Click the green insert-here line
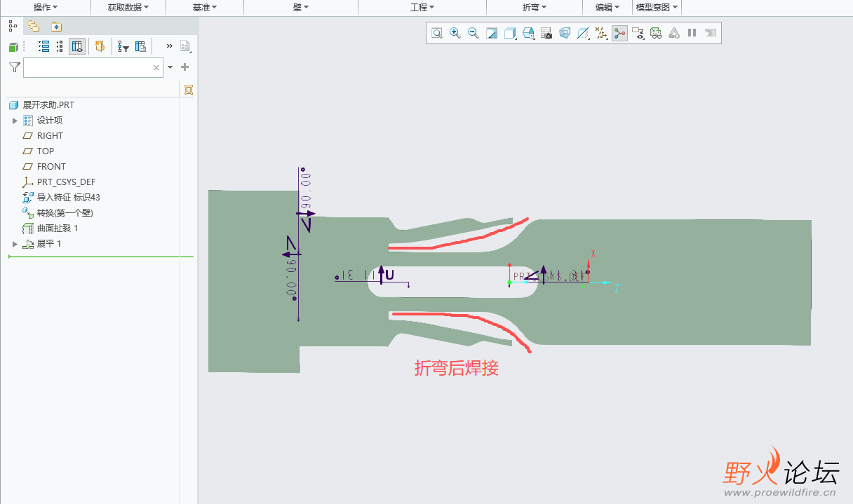Viewport: 853px width, 504px height. 100,257
